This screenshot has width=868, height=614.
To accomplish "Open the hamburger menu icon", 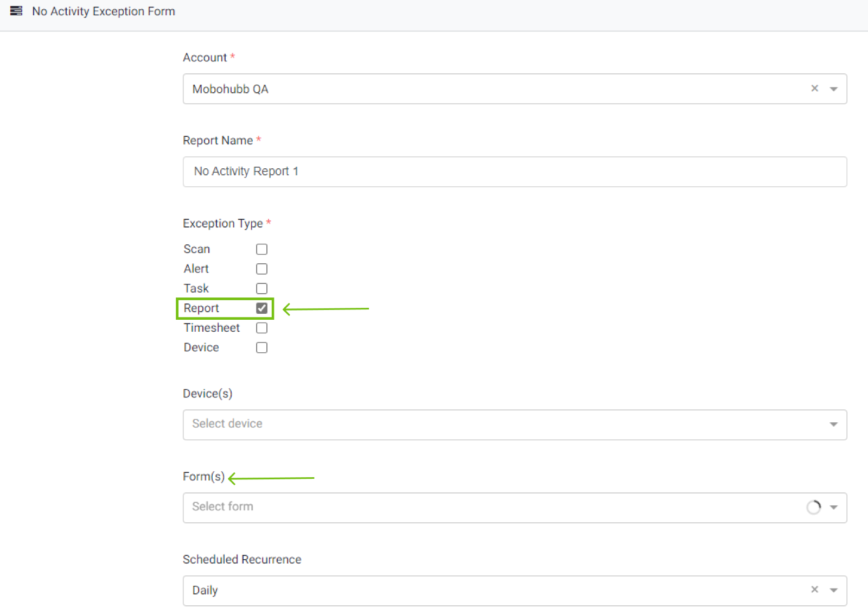I will click(x=16, y=11).
